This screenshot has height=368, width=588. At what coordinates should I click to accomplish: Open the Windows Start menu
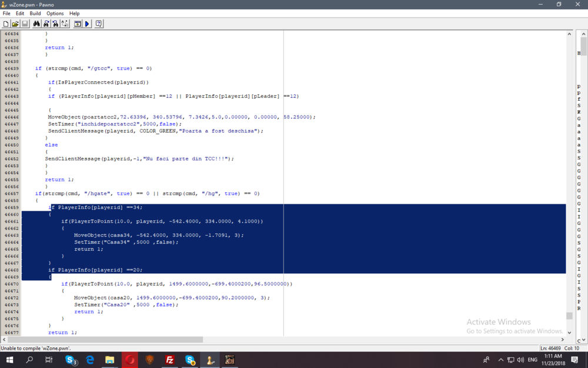pos(9,360)
